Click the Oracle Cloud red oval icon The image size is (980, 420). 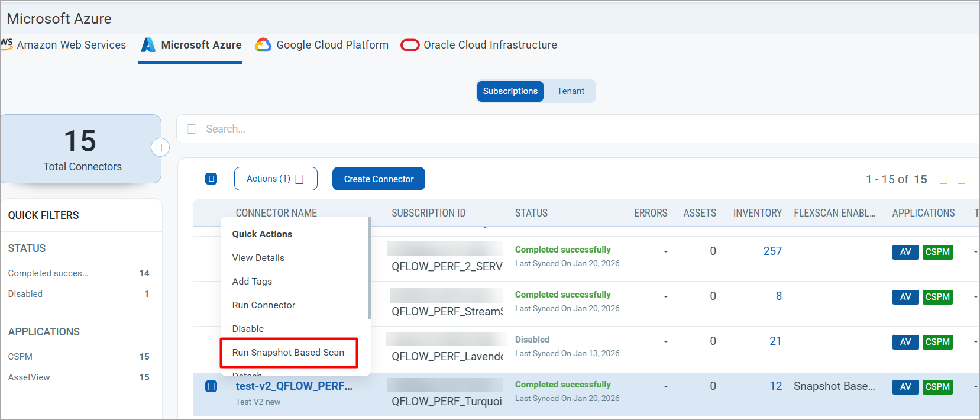coord(410,45)
